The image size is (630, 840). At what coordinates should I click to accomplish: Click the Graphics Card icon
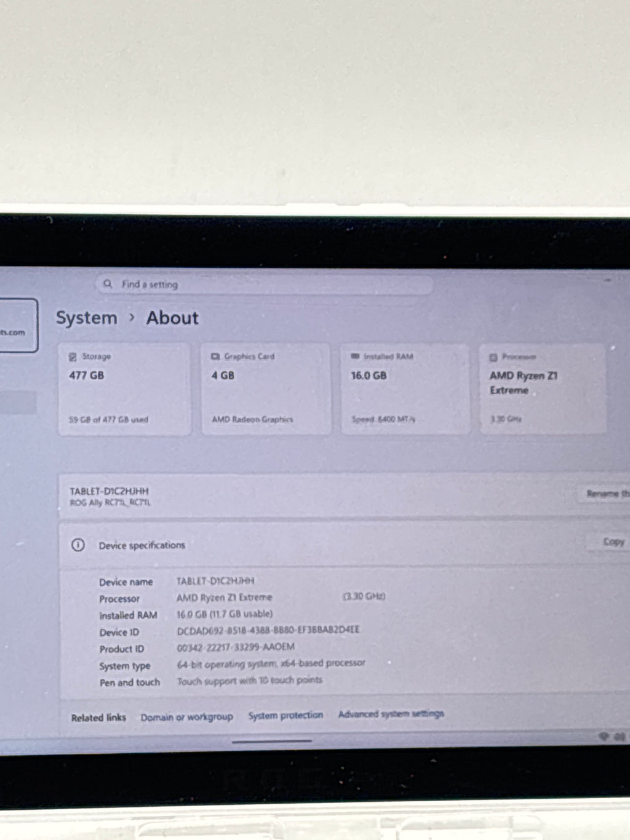point(215,356)
